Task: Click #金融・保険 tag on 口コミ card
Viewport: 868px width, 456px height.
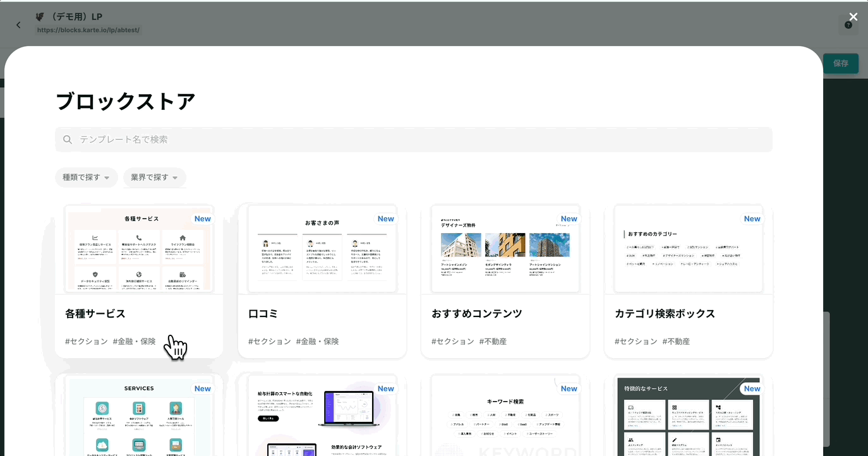Action: point(317,342)
